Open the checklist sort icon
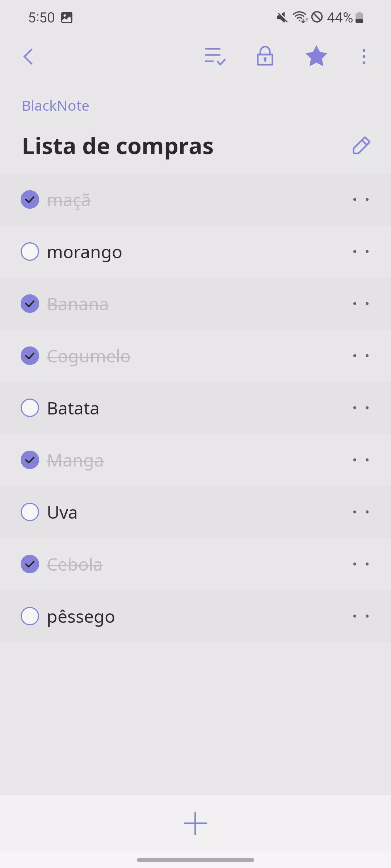 click(215, 56)
